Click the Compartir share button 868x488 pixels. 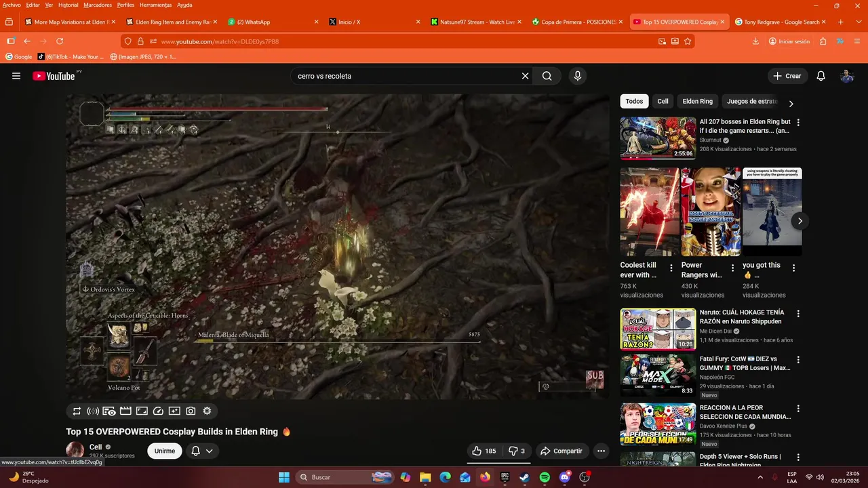pos(561,451)
